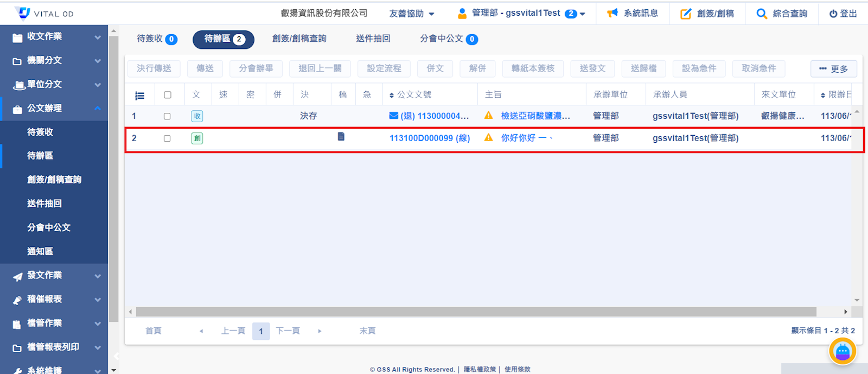The width and height of the screenshot is (868, 374).
Task: Click the envelope icon in row 1
Action: 394,116
